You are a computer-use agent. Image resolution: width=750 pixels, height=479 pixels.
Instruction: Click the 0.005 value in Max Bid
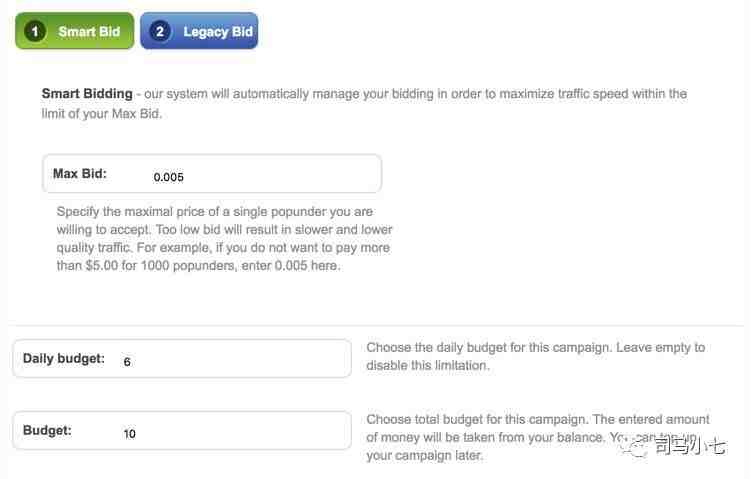point(168,177)
